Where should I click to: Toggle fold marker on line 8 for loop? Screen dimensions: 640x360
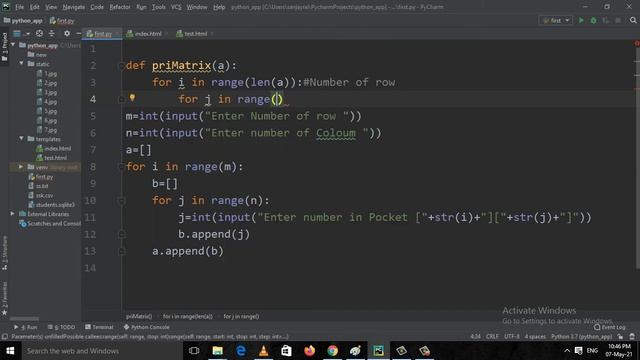point(121,167)
